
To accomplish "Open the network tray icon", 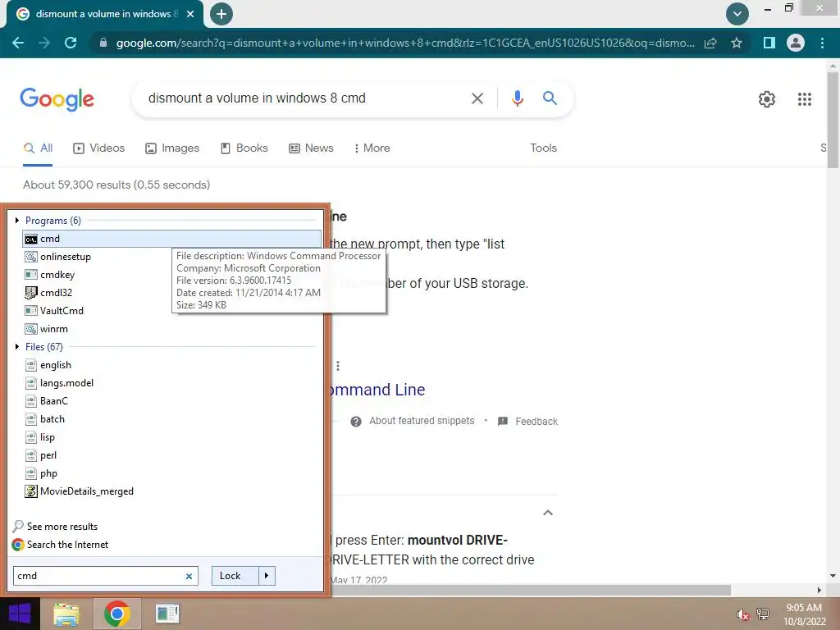I will pyautogui.click(x=763, y=614).
